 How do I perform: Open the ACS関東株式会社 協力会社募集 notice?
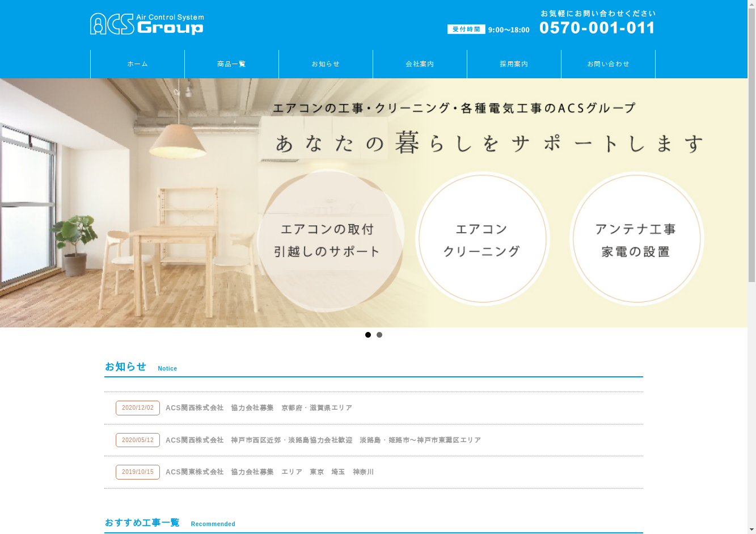pyautogui.click(x=269, y=472)
